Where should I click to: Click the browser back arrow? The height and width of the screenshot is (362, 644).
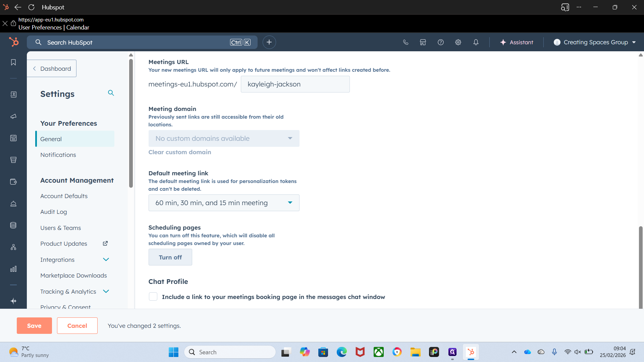[x=18, y=7]
